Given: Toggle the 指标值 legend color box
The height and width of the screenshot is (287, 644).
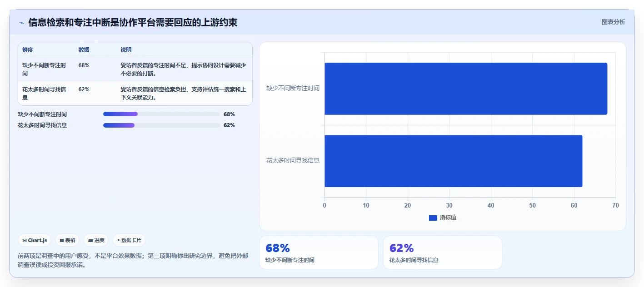Looking at the screenshot, I should click(433, 218).
